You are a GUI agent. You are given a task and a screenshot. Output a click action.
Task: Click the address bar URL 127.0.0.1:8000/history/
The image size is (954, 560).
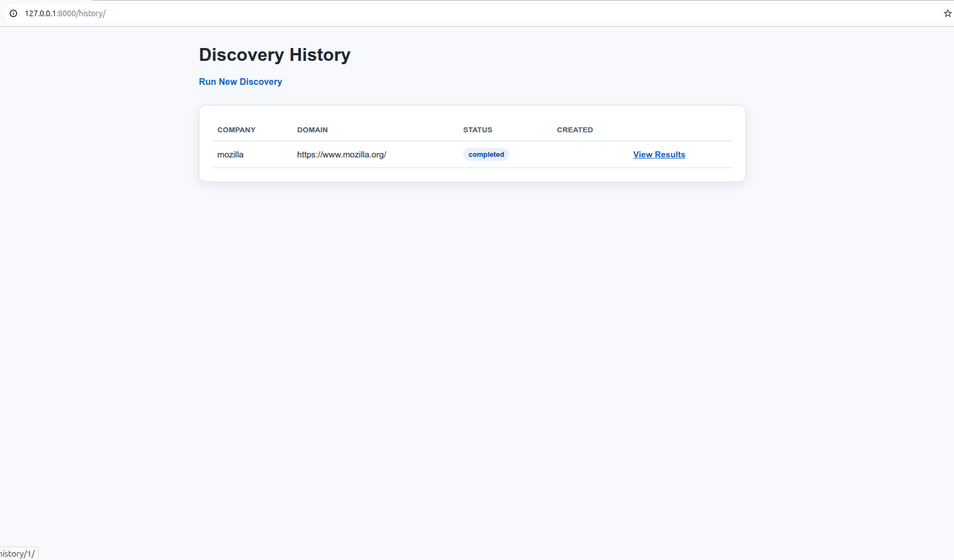click(65, 13)
